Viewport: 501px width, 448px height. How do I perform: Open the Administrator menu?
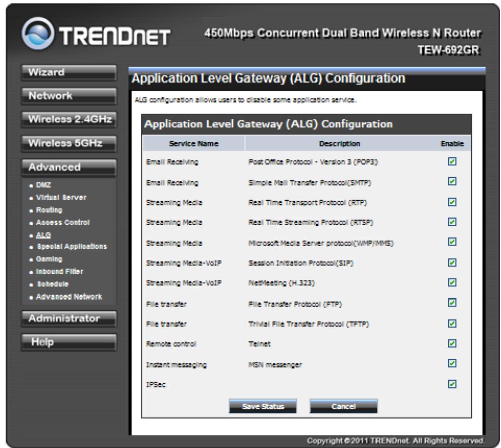69,319
